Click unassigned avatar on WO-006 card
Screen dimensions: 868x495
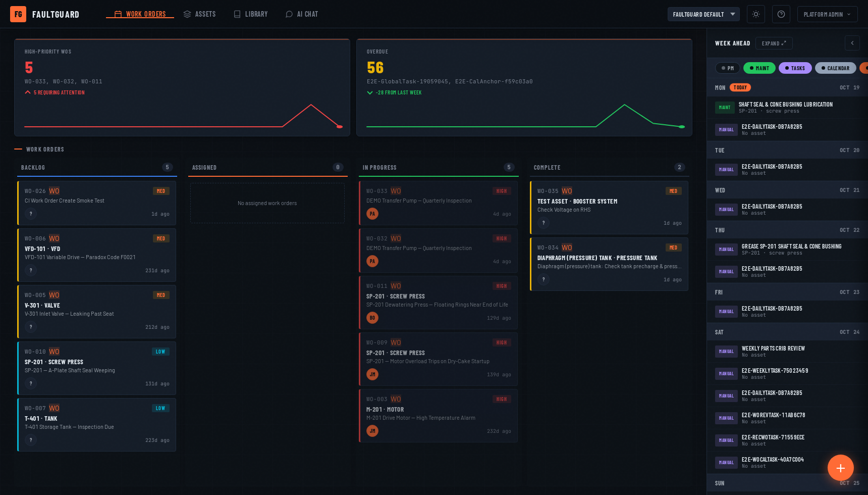coord(31,270)
